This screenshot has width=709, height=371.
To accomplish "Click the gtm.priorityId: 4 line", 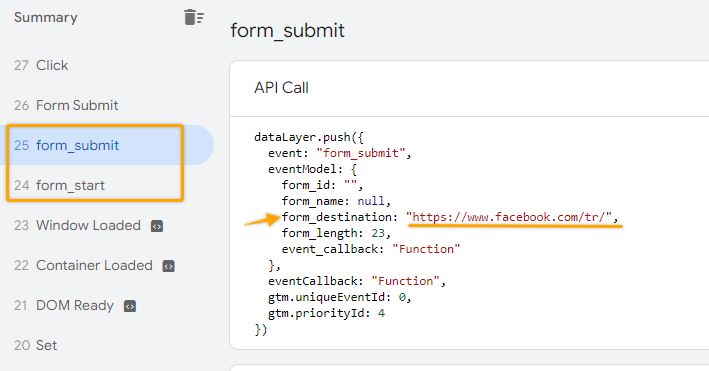I will pos(326,313).
